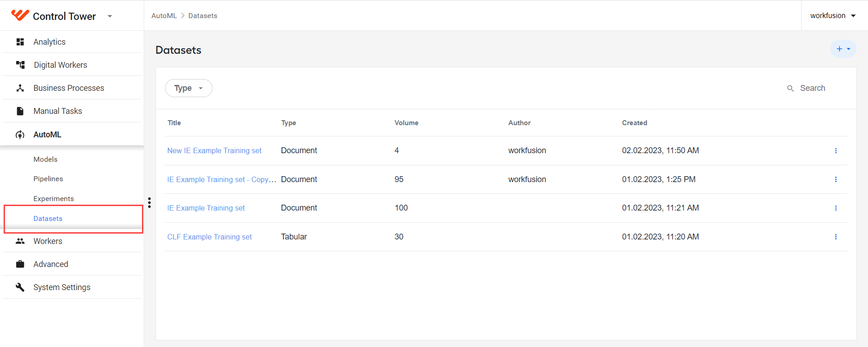Open IE Example Training set - Copy dataset

click(222, 179)
